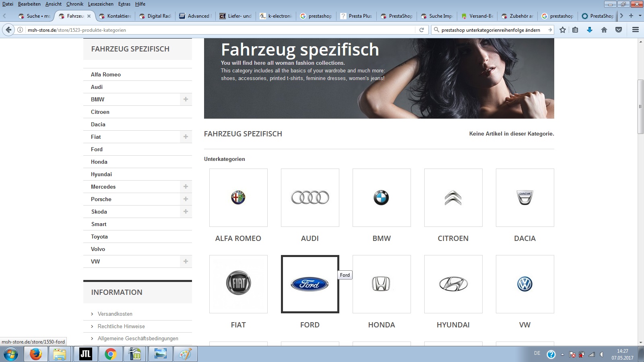
Task: Open the Fiat logo thumbnail
Action: coord(238,284)
